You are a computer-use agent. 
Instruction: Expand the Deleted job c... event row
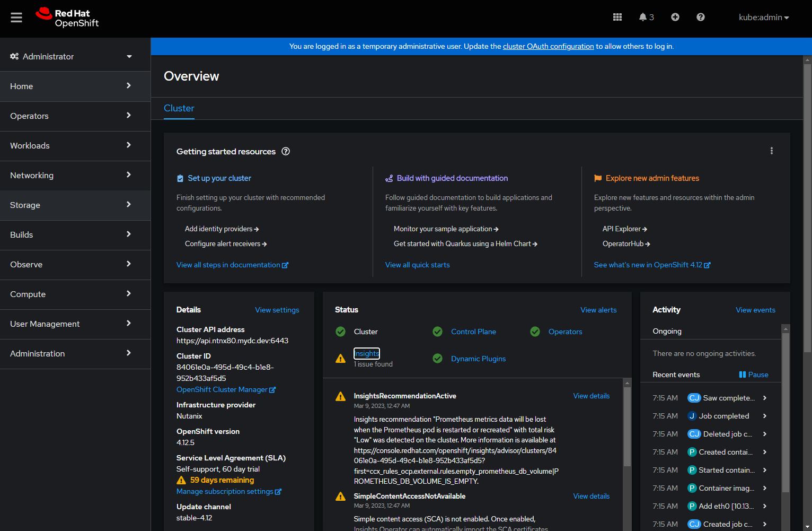coord(764,434)
